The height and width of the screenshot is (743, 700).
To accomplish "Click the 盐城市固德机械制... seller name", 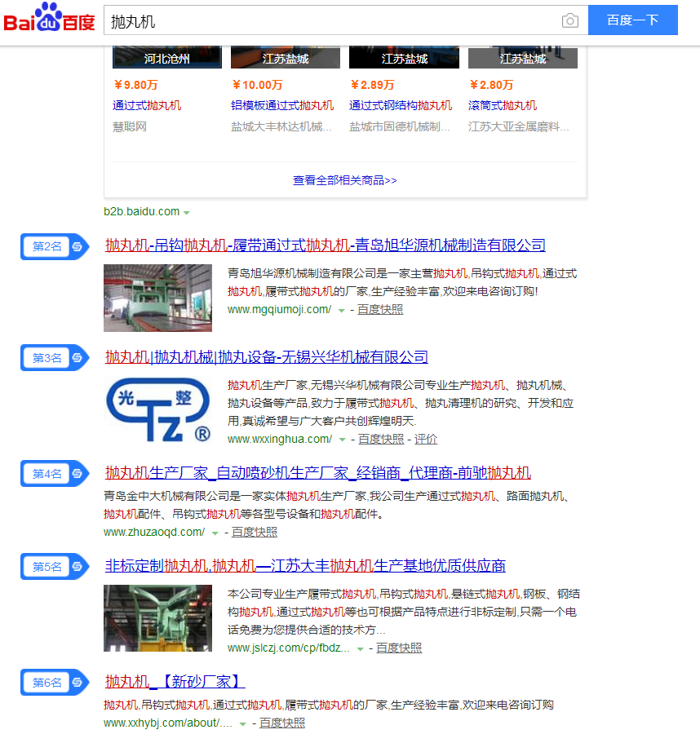I will [400, 127].
